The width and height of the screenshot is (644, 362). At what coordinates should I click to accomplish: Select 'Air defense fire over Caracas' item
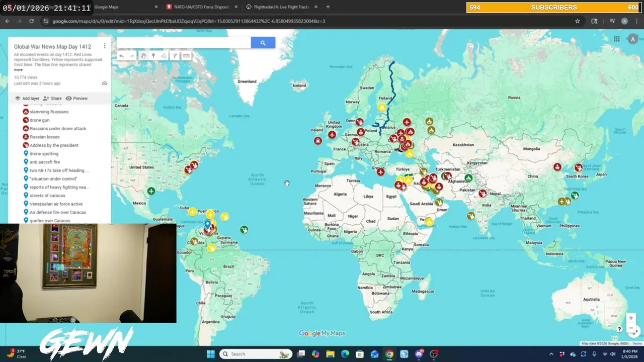[x=58, y=212]
